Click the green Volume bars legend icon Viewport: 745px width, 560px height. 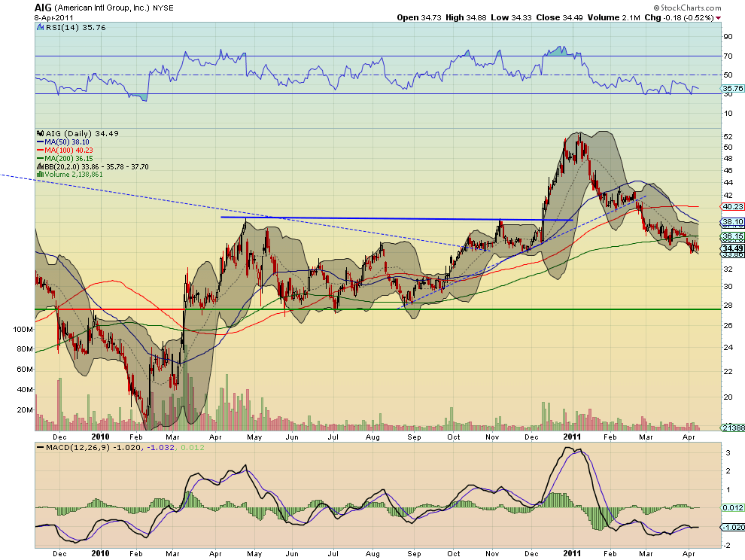click(x=41, y=175)
